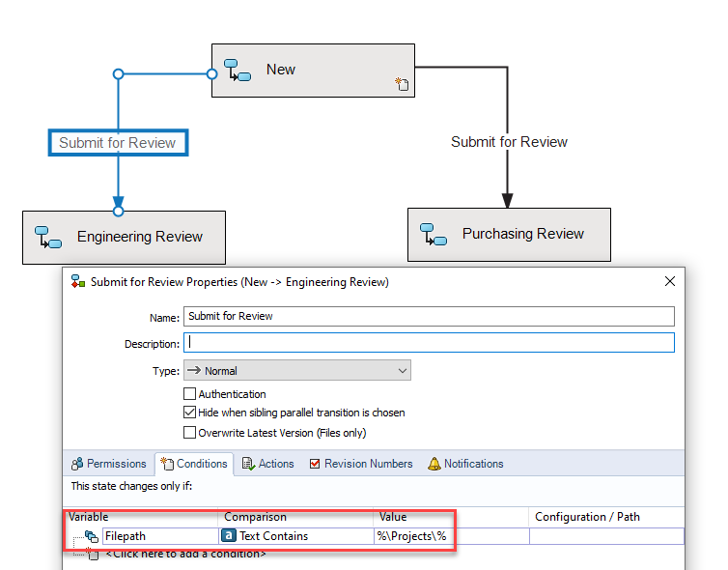
Task: Open the Type dropdown showing Normal
Action: coord(297,370)
